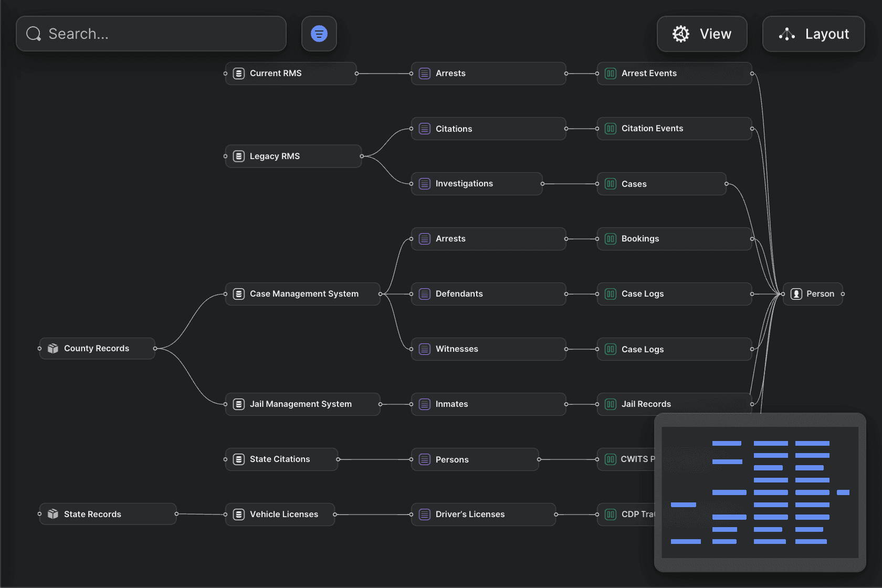
Task: Click the Investigations table icon
Action: point(425,184)
